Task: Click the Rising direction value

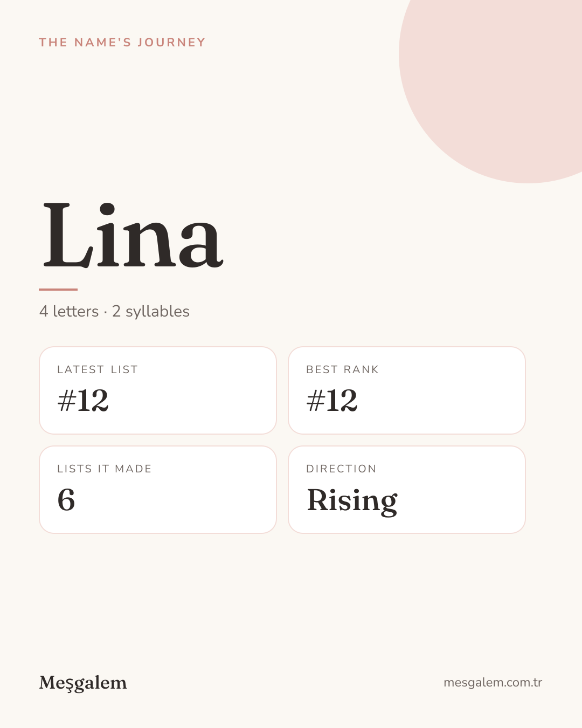Action: click(x=352, y=502)
